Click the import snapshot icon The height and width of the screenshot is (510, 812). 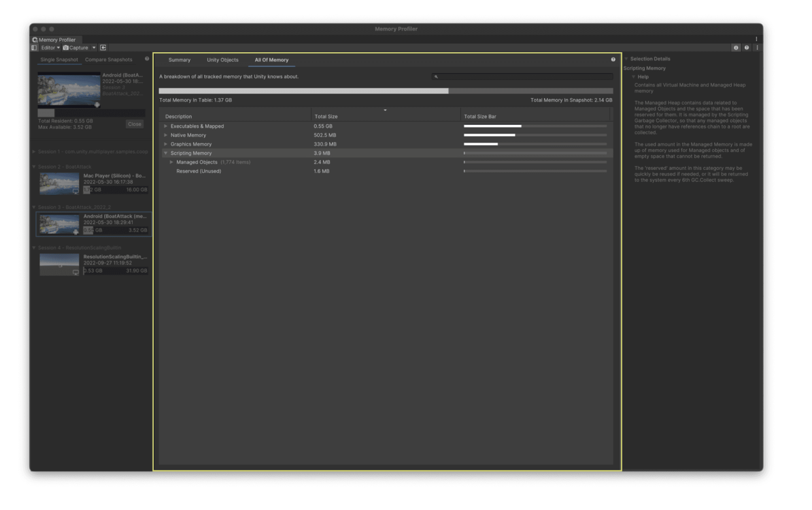pyautogui.click(x=103, y=47)
